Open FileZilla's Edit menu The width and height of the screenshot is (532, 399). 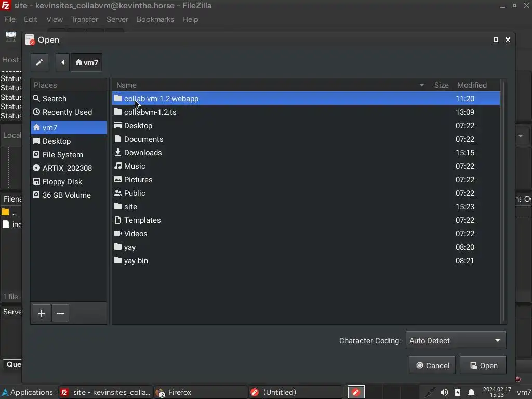tap(31, 19)
